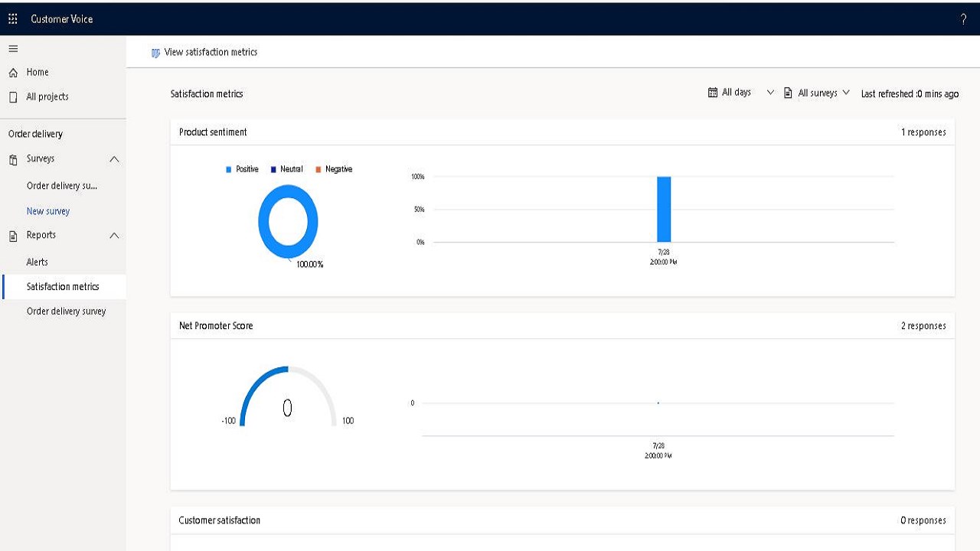
Task: Click the document icon beside All surveys
Action: tap(788, 93)
